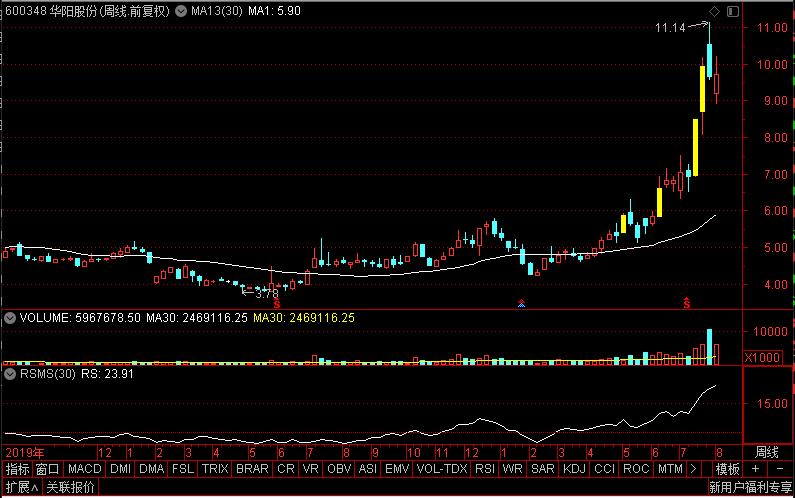Select the KDJ indicator tab
Screen dimensions: 795x498
[574, 469]
